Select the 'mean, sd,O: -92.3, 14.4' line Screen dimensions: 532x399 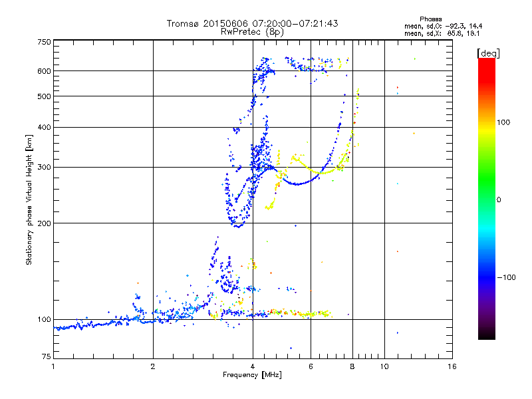click(443, 26)
